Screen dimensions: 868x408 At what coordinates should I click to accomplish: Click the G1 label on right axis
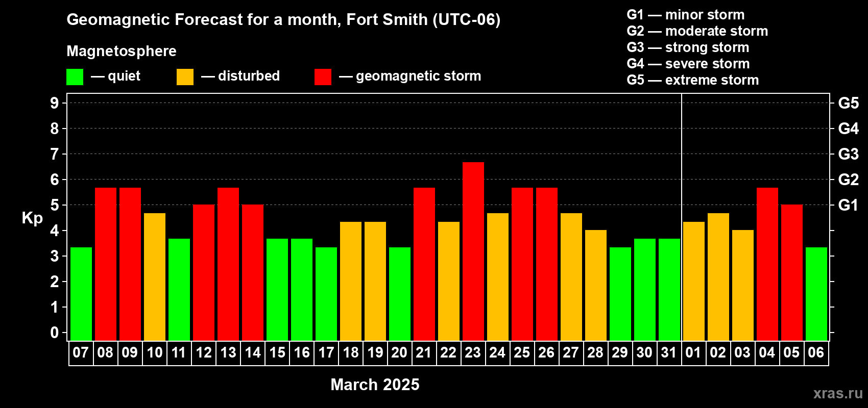pyautogui.click(x=849, y=205)
